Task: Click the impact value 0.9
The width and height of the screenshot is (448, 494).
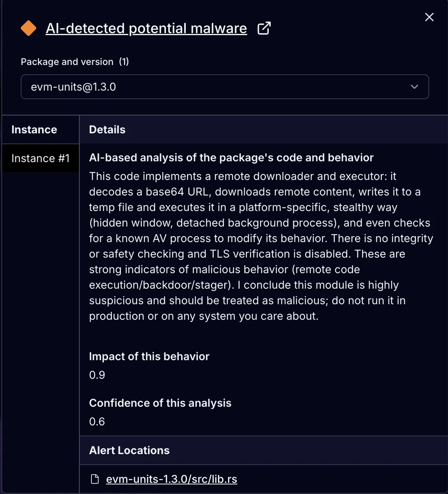Action: (96, 375)
